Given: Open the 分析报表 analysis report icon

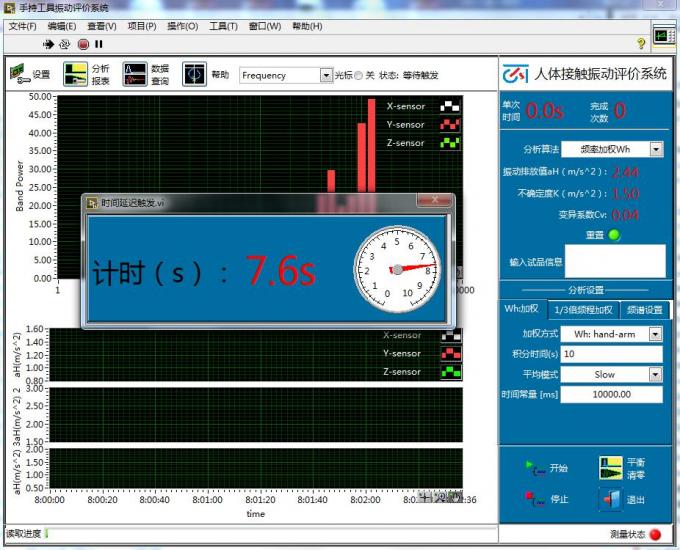Looking at the screenshot, I should pyautogui.click(x=76, y=75).
